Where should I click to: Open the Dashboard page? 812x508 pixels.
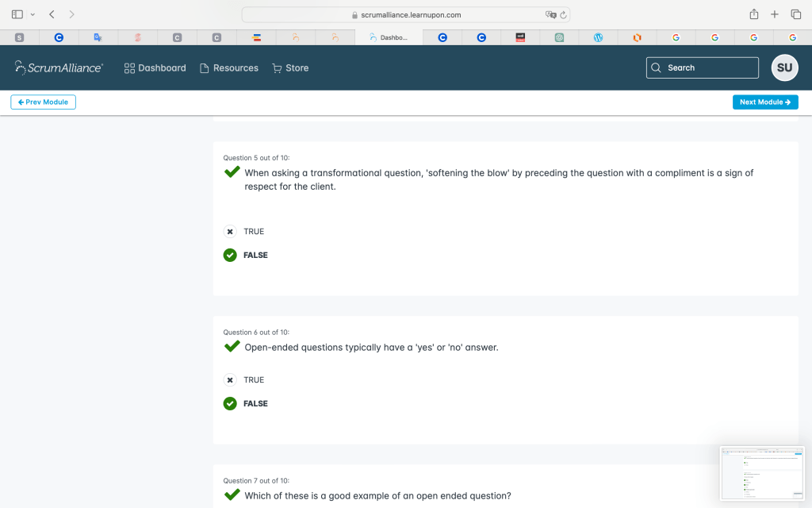[155, 68]
